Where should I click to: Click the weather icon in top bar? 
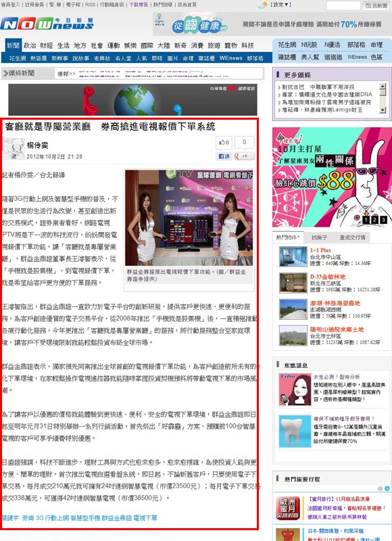click(x=263, y=5)
